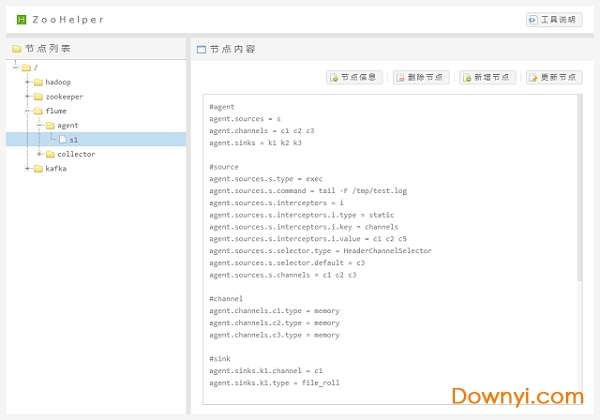Click the '#channel' comment line
Image resolution: width=600 pixels, height=420 pixels.
[226, 298]
